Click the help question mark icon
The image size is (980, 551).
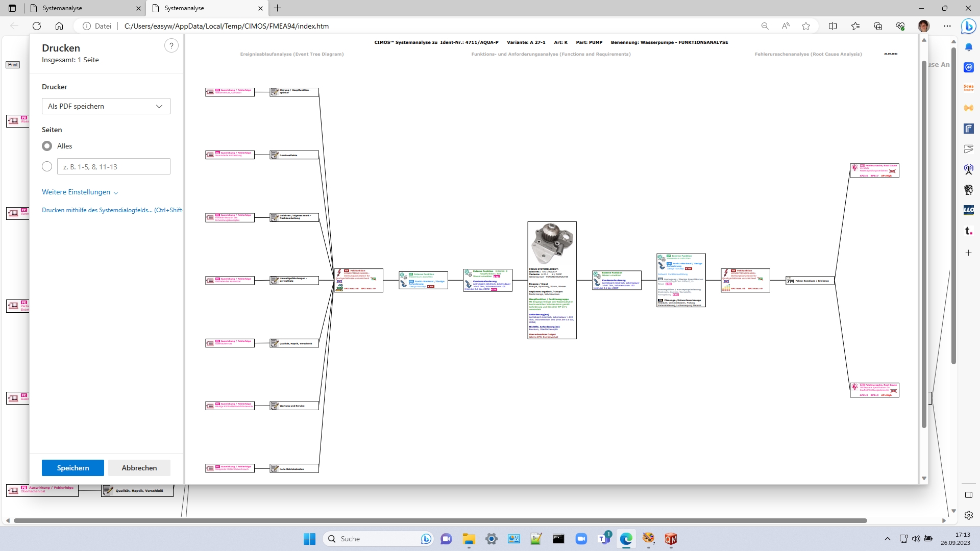coord(171,46)
